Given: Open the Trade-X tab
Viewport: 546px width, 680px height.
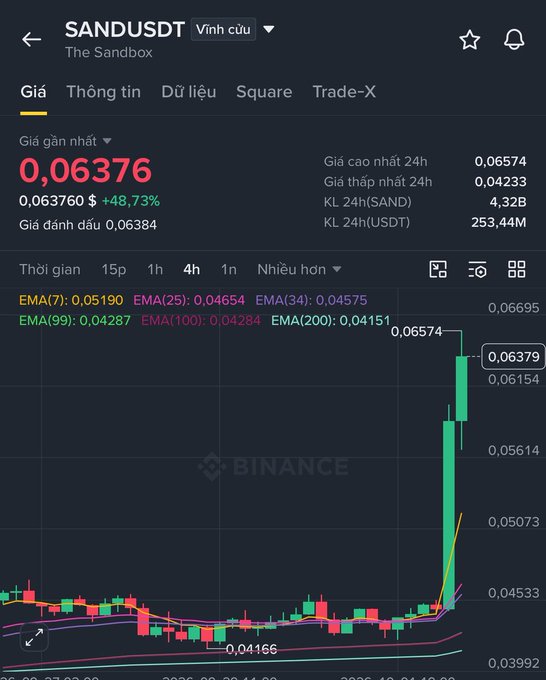Looking at the screenshot, I should click(344, 92).
